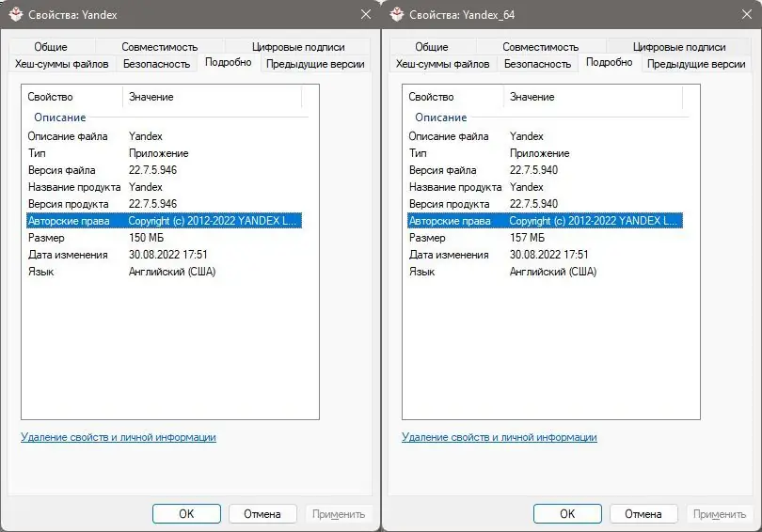The image size is (762, 532).
Task: Open the Предыдущие версии tab in the Yandex_64 window
Action: [x=696, y=64]
